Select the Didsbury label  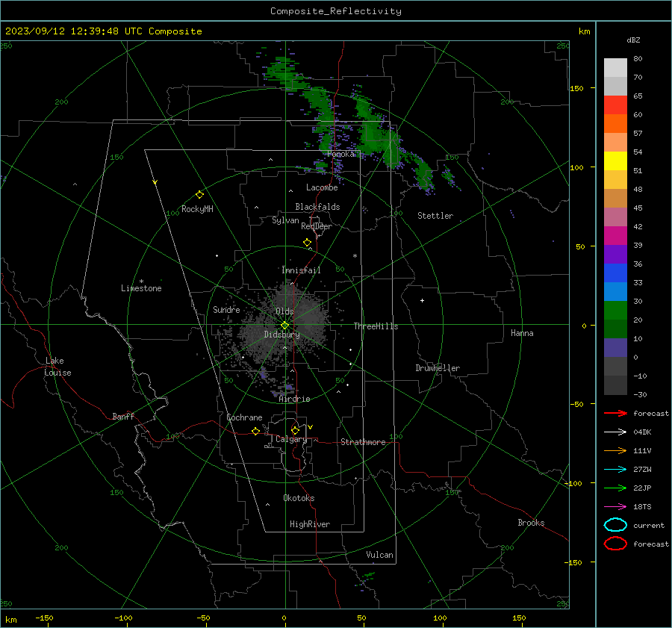click(x=281, y=335)
